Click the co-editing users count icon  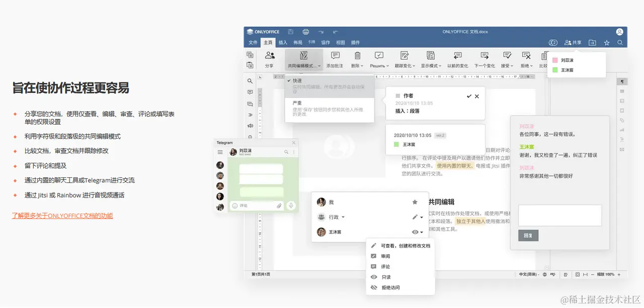pyautogui.click(x=553, y=43)
